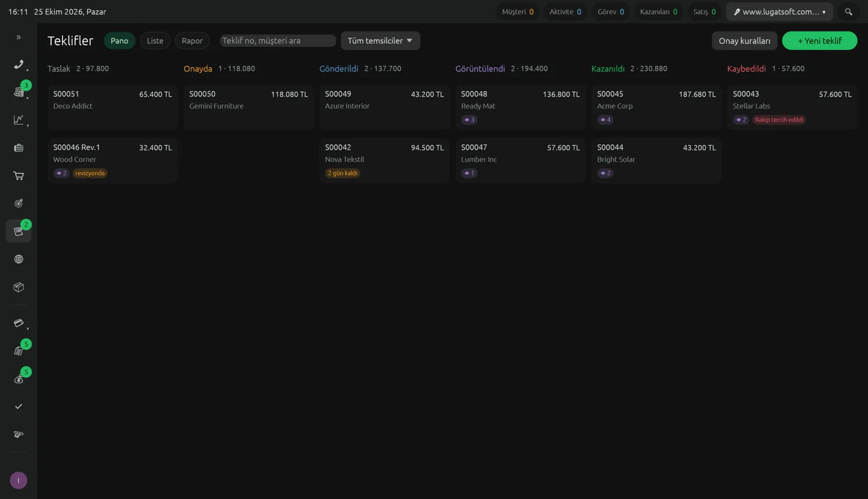The image size is (868, 499).
Task: Create a new quote with '+ Yeni teklif'
Action: pyautogui.click(x=820, y=41)
